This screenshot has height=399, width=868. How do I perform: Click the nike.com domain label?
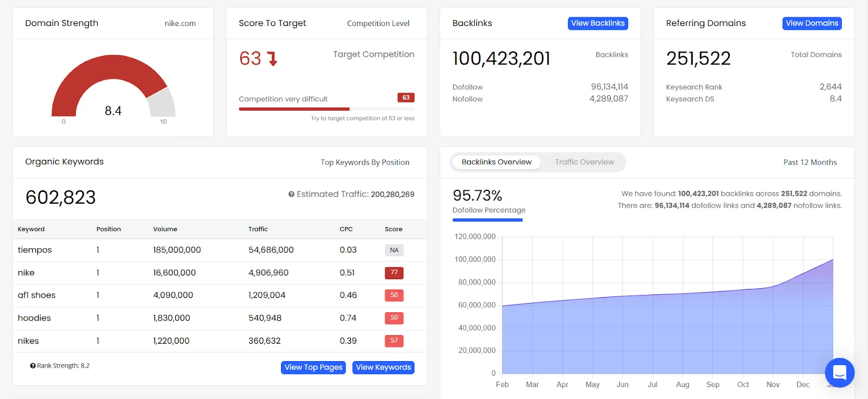[x=180, y=23]
